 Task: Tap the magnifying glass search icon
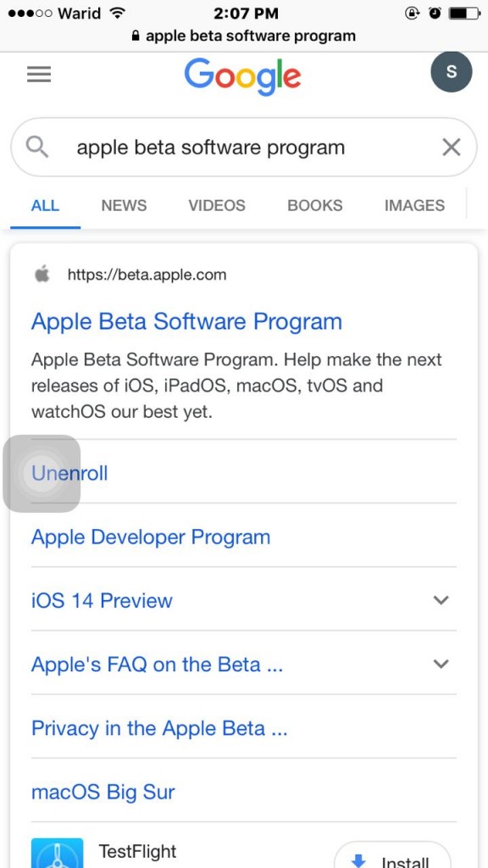pos(37,147)
